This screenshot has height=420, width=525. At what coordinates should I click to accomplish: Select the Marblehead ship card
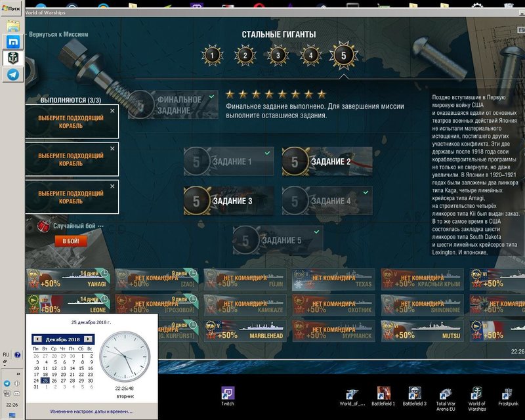(245, 331)
